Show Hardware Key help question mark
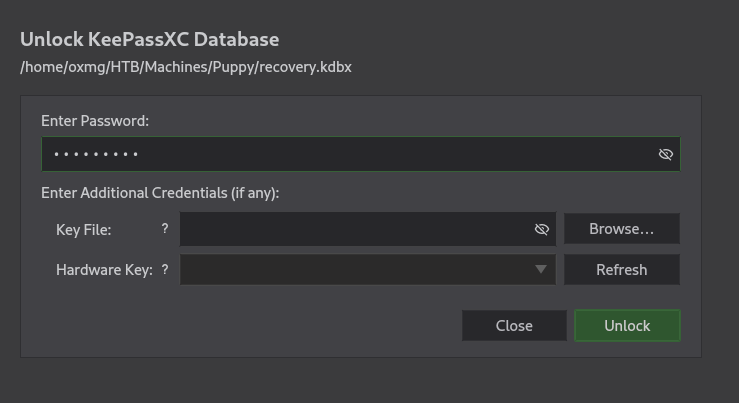This screenshot has width=739, height=403. (165, 269)
